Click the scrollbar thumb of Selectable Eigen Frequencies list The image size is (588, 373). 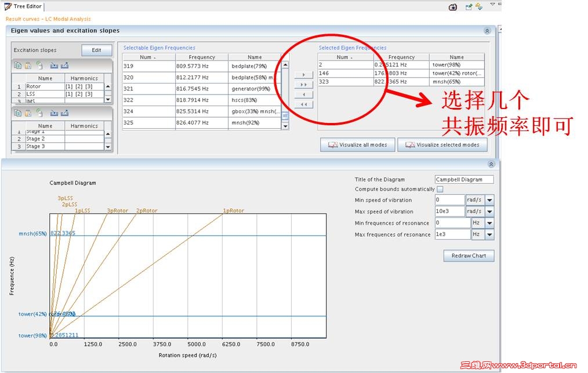pyautogui.click(x=285, y=116)
